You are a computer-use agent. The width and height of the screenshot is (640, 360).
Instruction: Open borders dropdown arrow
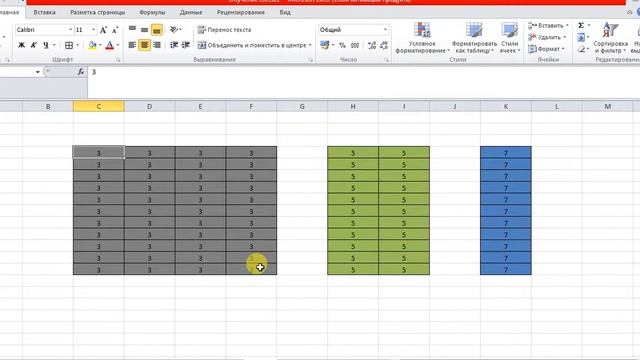point(77,45)
